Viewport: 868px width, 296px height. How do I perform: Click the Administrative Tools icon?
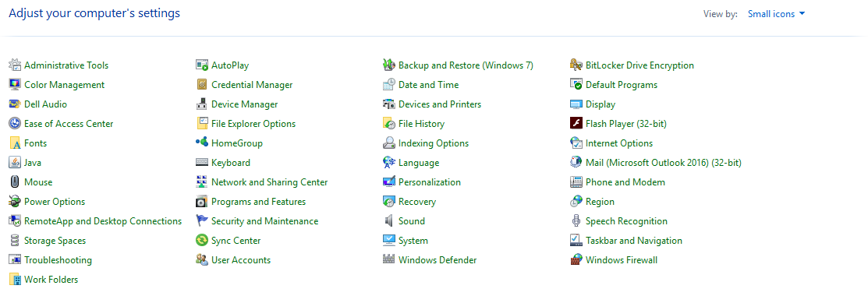click(15, 65)
